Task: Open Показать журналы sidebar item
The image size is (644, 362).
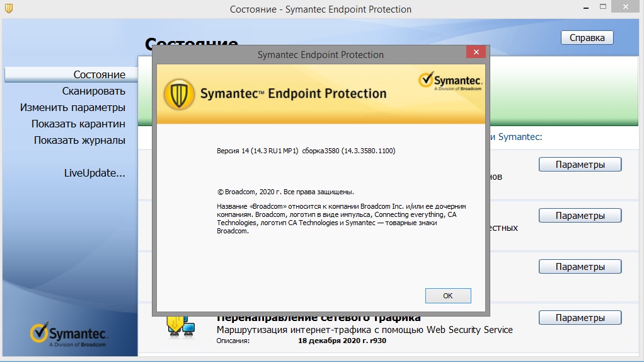Action: [x=79, y=140]
